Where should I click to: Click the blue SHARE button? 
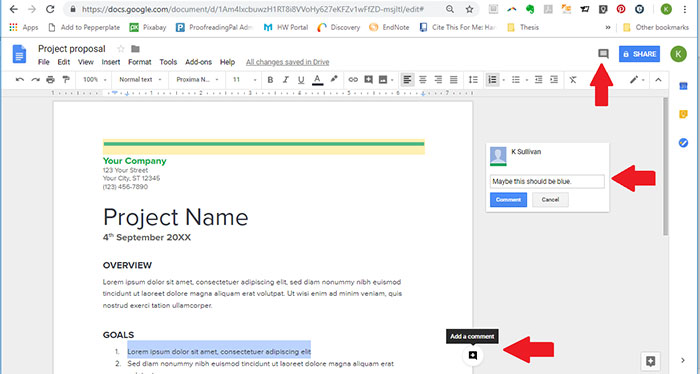639,54
